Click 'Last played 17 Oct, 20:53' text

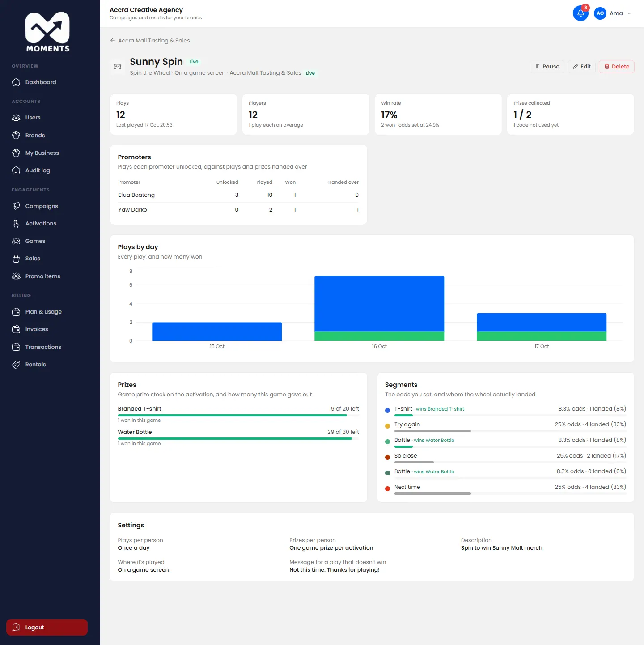tap(144, 125)
